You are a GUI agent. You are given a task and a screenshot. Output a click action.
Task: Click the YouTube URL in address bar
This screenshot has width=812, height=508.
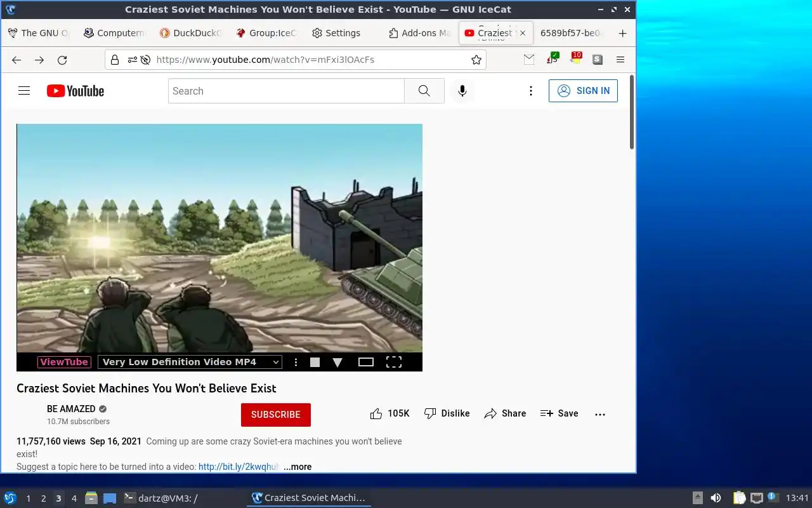[265, 60]
